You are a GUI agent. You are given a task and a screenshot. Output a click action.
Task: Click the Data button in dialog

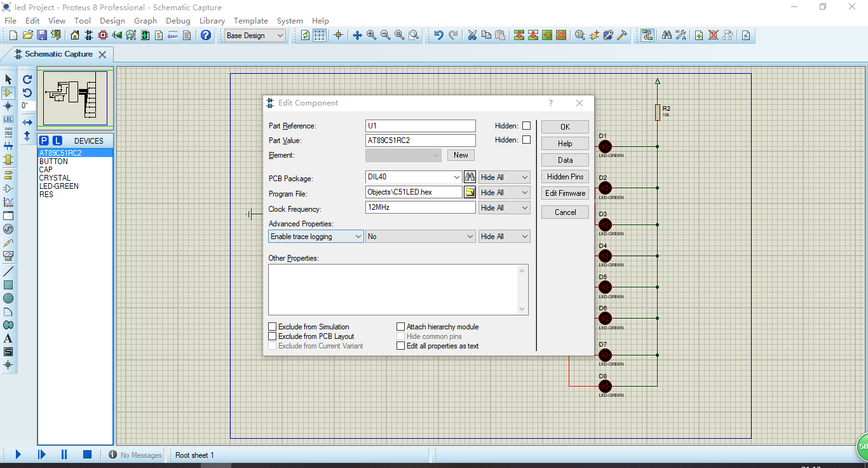coord(565,160)
